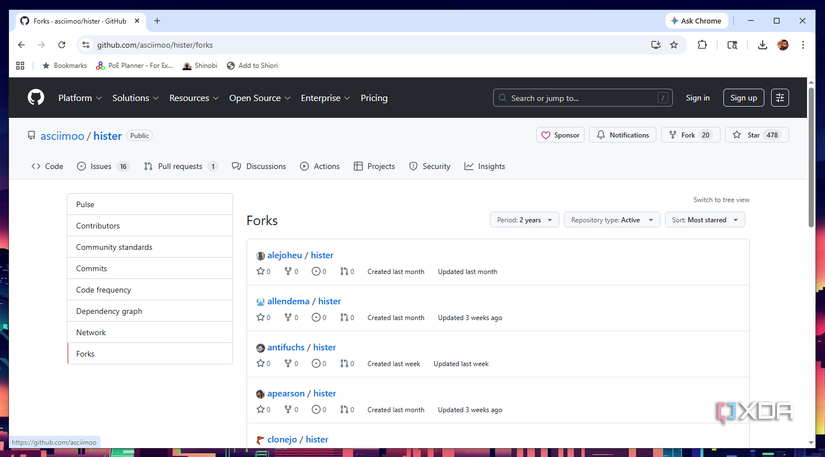Open site information icon in address bar

[x=86, y=45]
